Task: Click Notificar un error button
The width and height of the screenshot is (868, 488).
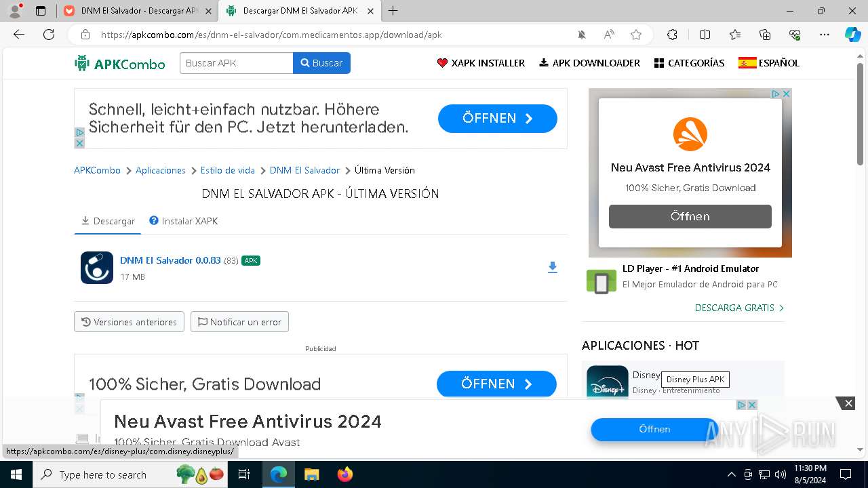Action: (239, 322)
